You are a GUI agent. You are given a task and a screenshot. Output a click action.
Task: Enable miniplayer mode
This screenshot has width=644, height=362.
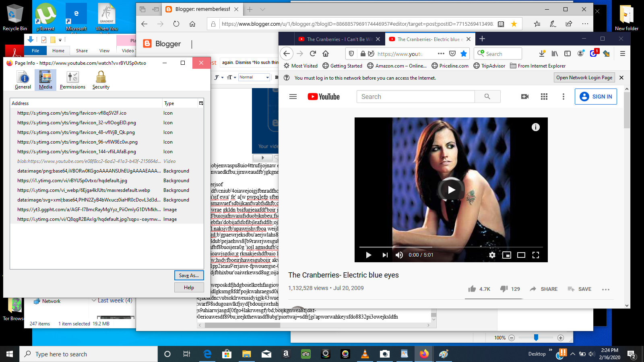(x=507, y=255)
